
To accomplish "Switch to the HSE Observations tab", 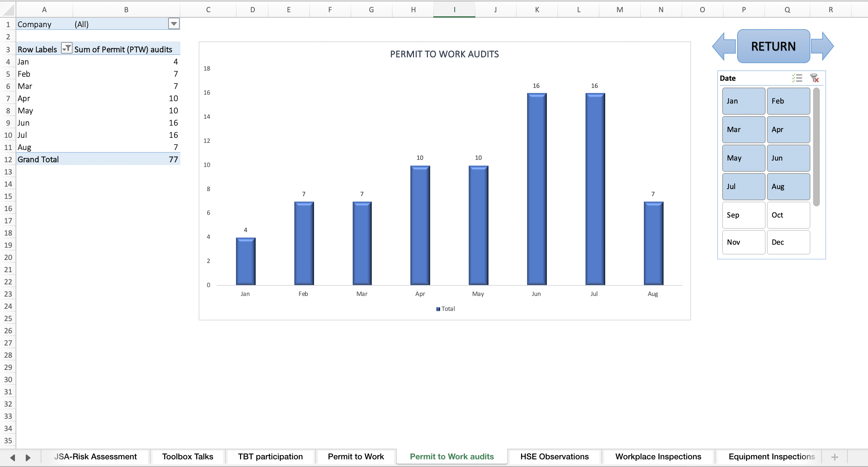I will 554,457.
